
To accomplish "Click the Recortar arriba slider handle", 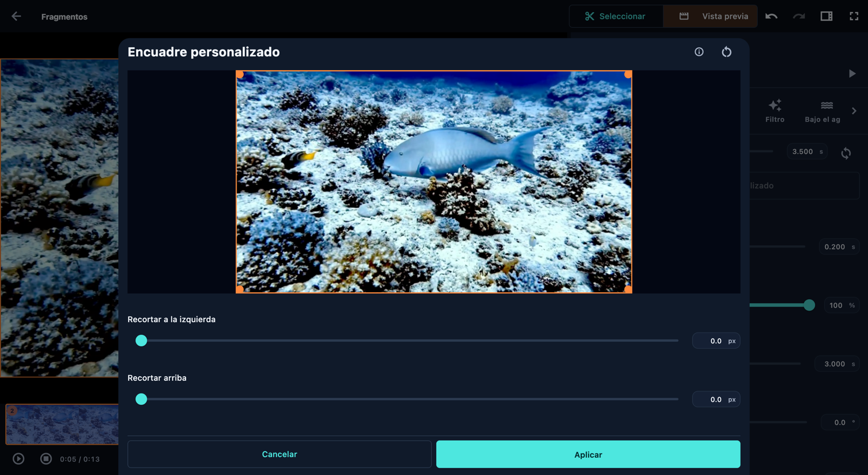I will (x=141, y=399).
